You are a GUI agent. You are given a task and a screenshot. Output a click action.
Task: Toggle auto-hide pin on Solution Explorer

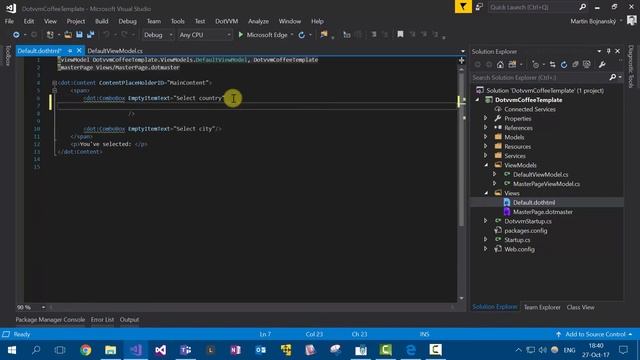pos(608,51)
